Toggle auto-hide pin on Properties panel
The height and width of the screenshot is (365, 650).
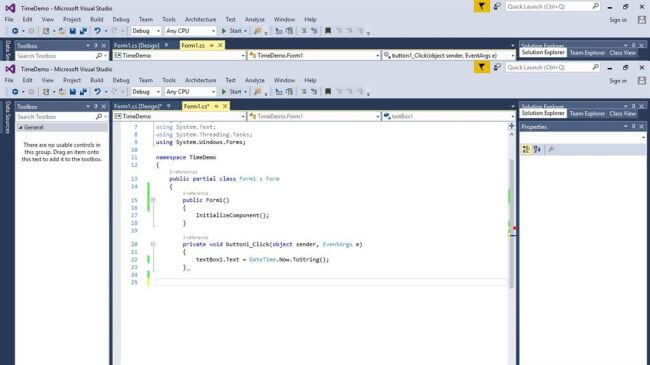(633, 127)
